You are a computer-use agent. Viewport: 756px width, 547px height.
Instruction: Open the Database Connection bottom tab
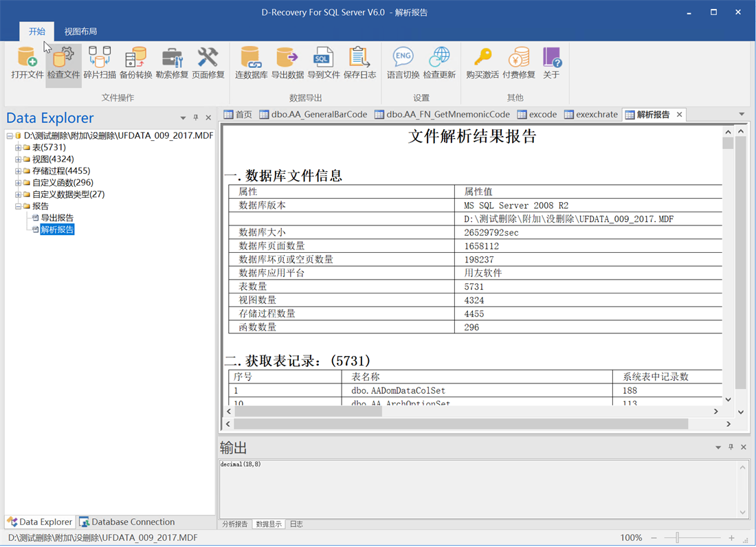tap(127, 522)
